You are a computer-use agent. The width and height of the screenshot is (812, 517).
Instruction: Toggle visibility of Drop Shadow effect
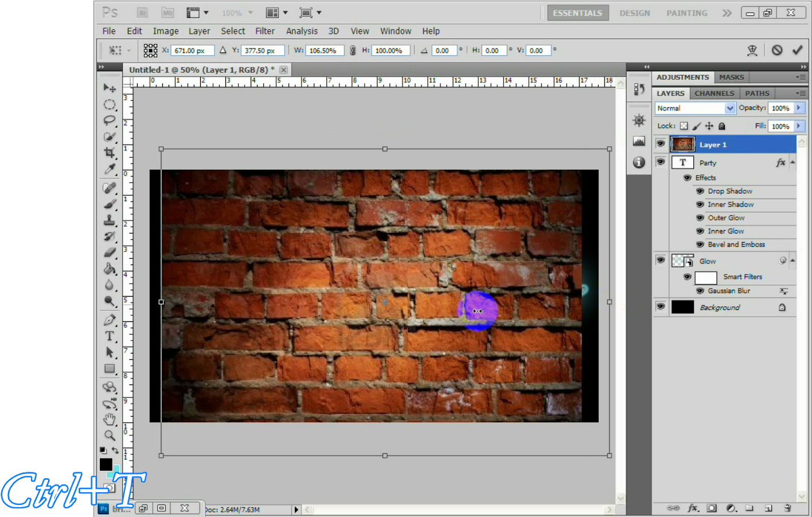point(700,191)
